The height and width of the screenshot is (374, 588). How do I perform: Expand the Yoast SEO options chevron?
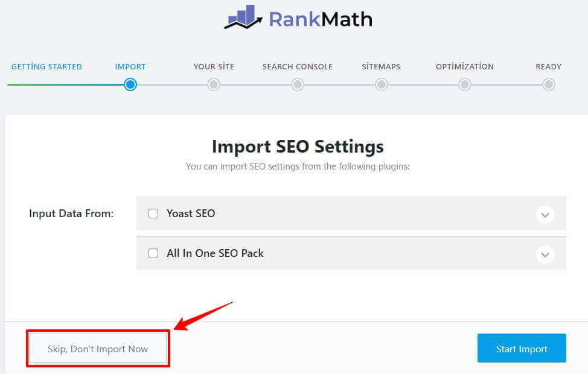pyautogui.click(x=545, y=215)
